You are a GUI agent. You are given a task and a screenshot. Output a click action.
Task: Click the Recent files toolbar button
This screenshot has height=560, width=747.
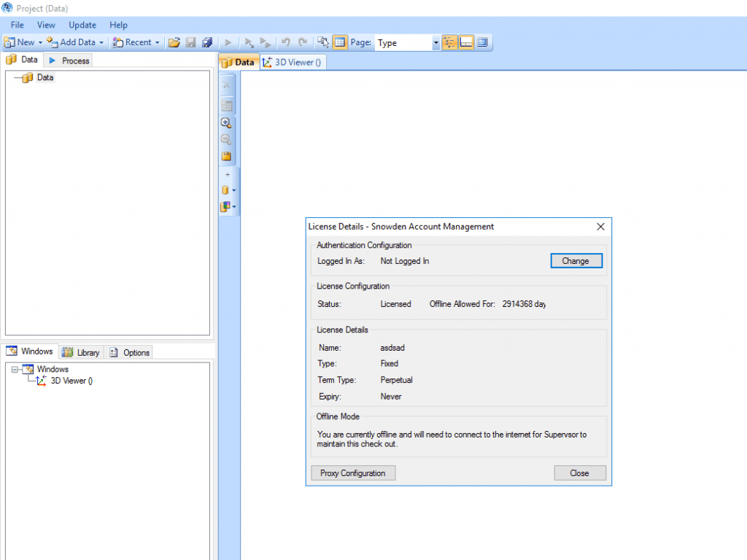tap(132, 42)
